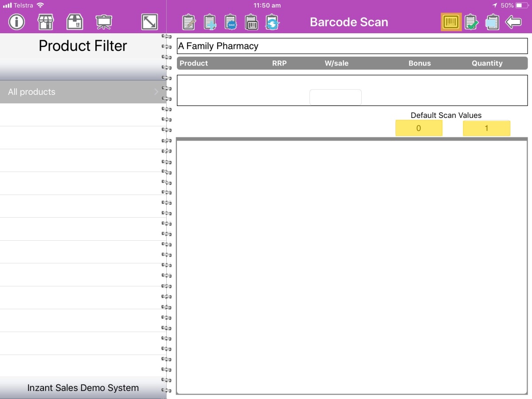
Task: Click the W/sale column header
Action: [x=336, y=63]
